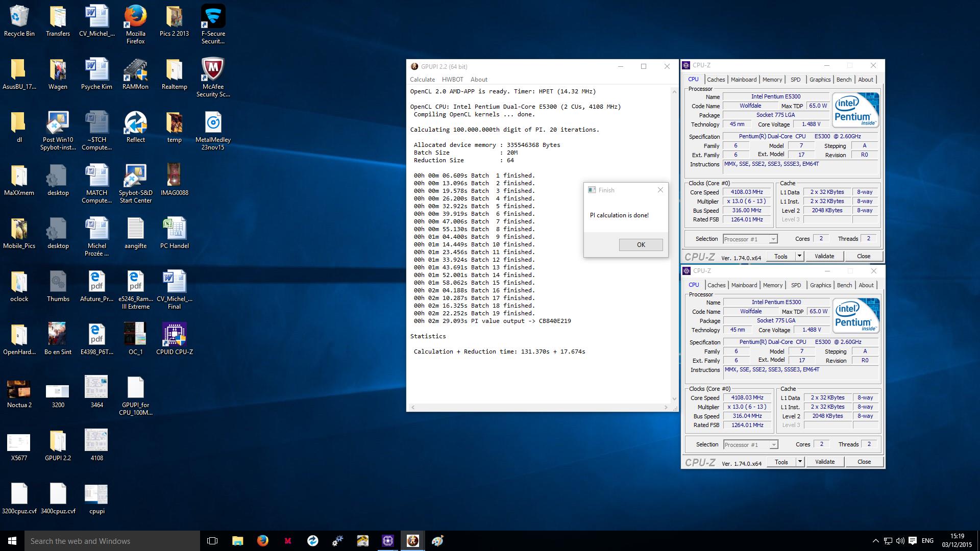Open Windows Start menu

(x=12, y=541)
